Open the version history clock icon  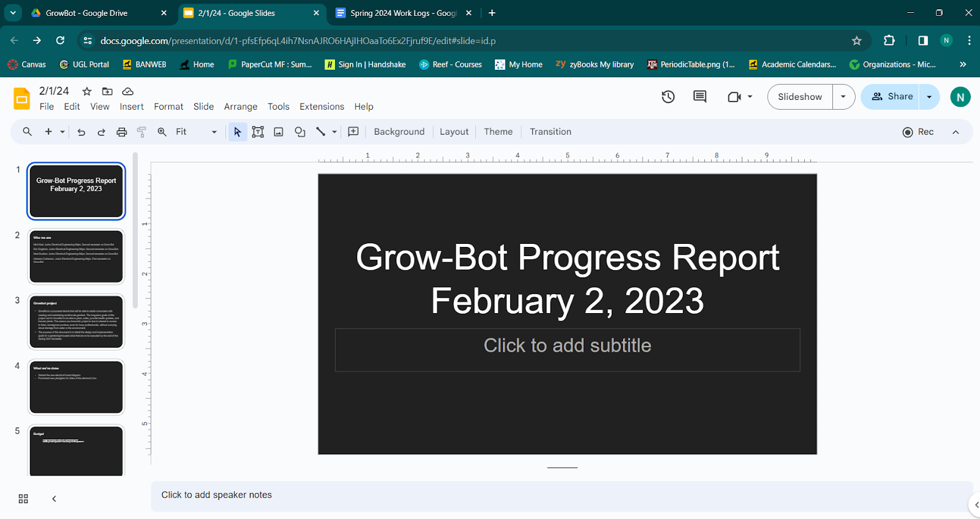(668, 97)
